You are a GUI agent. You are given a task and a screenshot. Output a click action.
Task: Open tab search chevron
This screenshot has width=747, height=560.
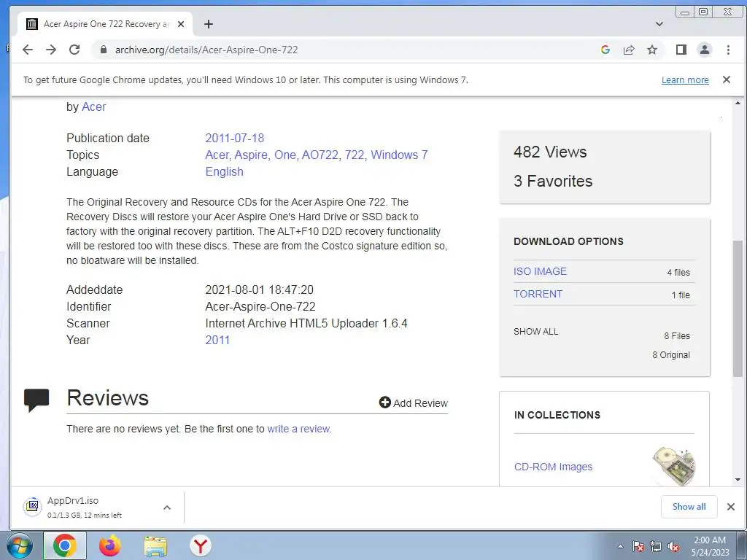pos(659,24)
